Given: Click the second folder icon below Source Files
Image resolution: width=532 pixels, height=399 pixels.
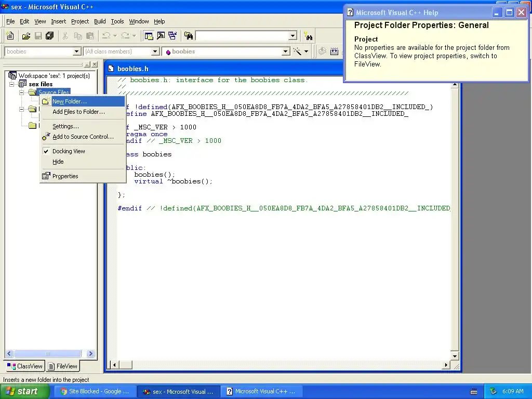Looking at the screenshot, I should (32, 109).
